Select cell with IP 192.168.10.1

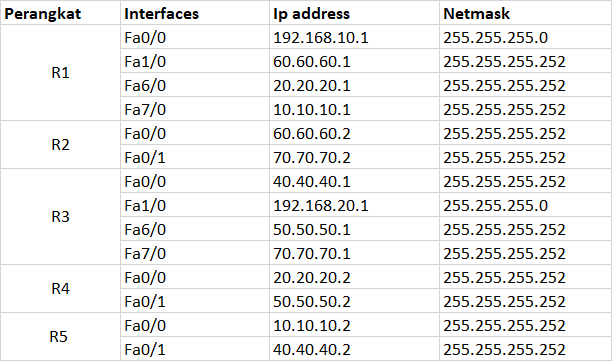click(x=354, y=37)
